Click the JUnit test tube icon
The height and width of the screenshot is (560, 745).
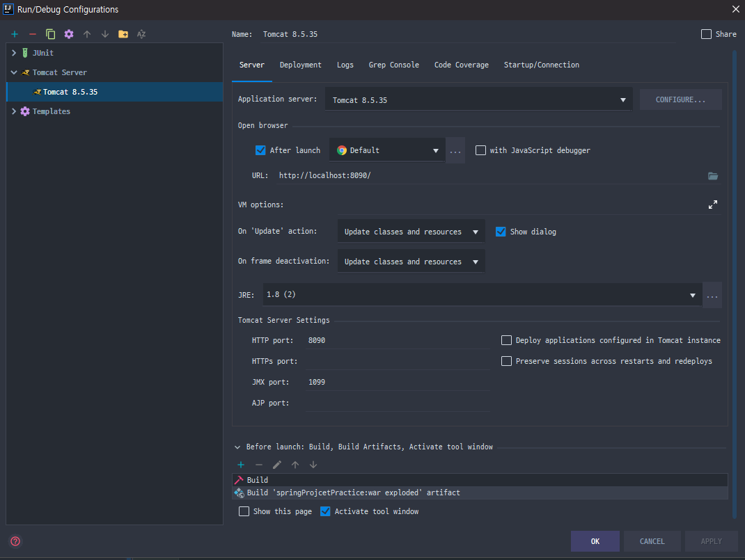25,53
